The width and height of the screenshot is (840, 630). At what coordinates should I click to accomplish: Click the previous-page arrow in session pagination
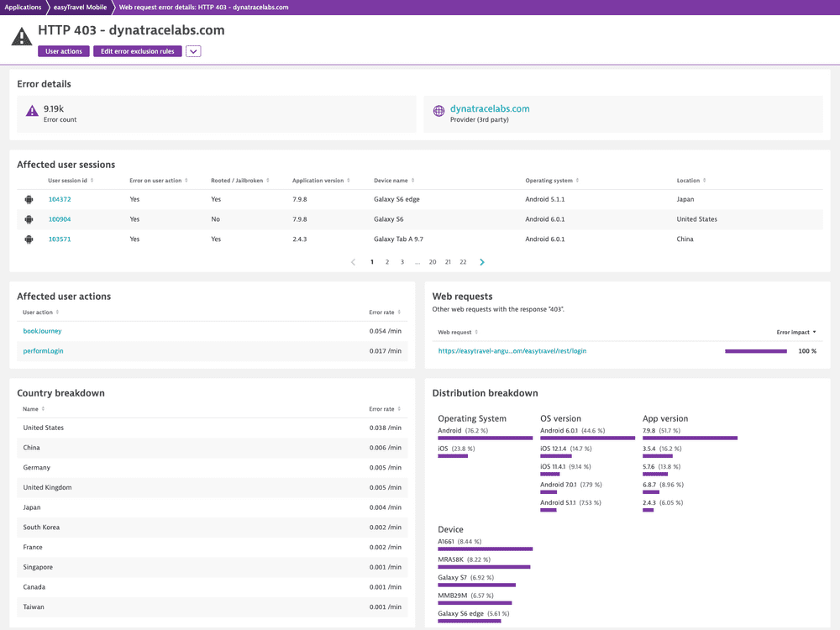coord(353,262)
